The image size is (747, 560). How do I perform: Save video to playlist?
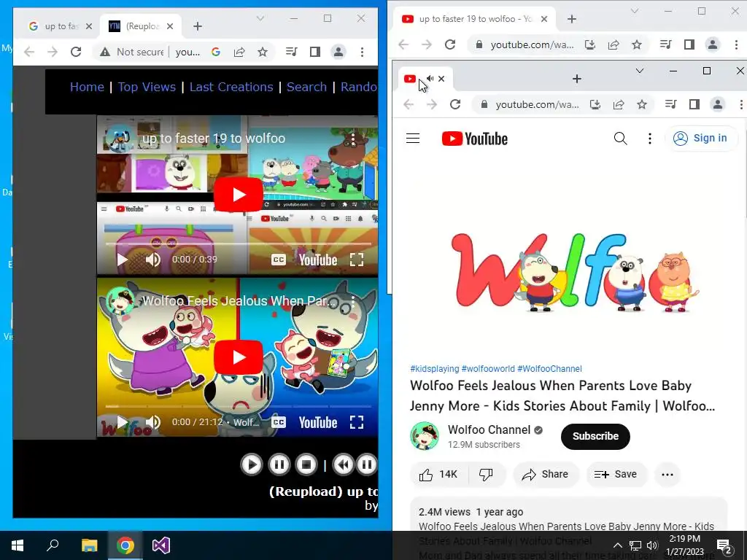pos(616,474)
